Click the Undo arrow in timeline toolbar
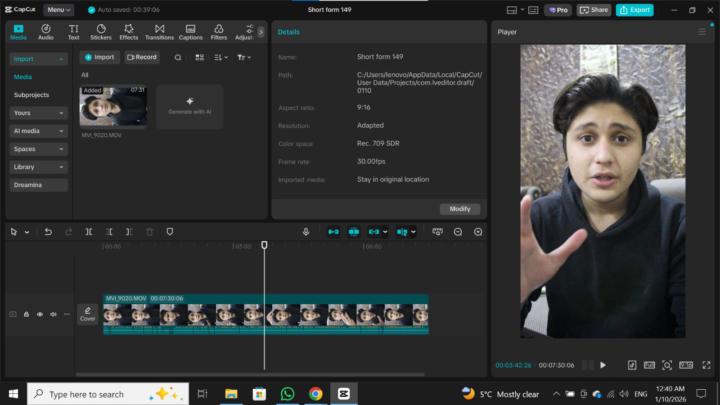Viewport: 720px width, 405px height. coord(48,231)
